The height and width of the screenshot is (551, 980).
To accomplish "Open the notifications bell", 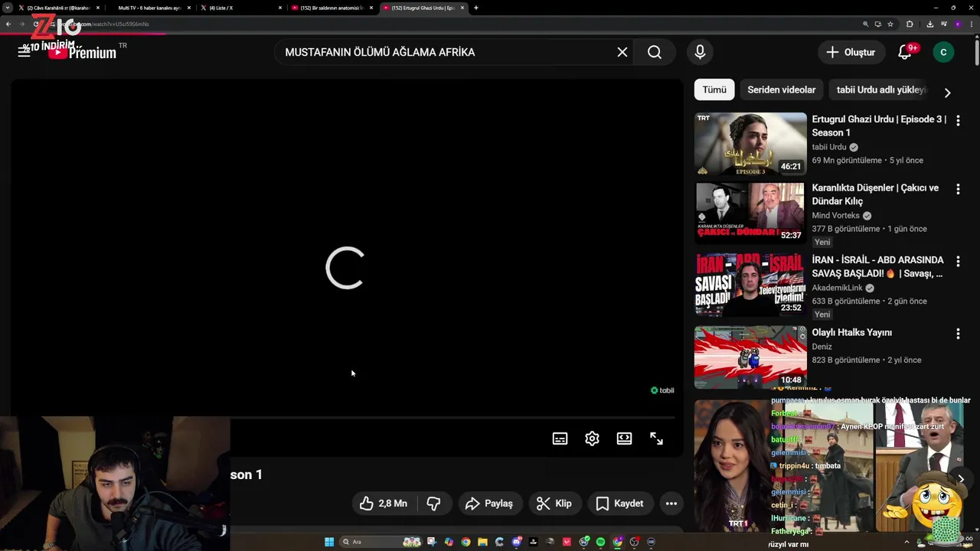I will tap(905, 52).
